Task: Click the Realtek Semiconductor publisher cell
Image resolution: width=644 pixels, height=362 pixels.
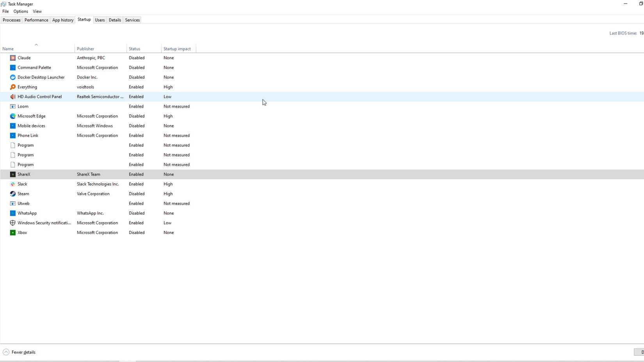Action: pos(100,97)
